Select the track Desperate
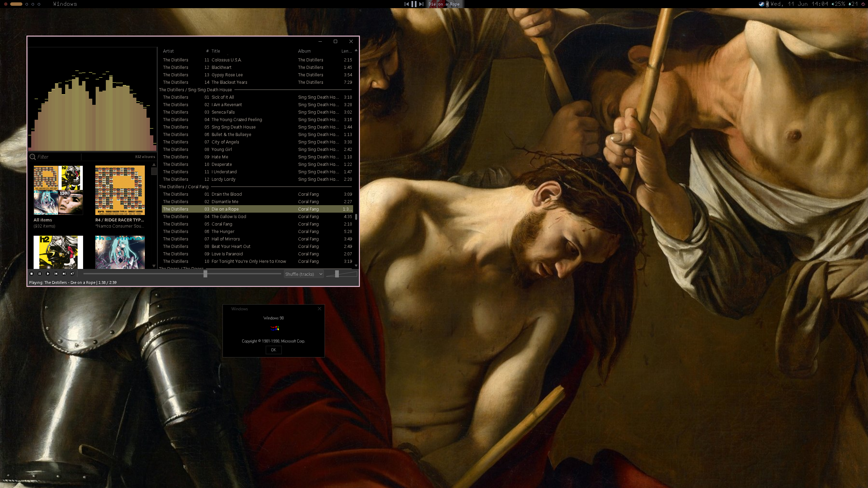This screenshot has width=868, height=488. (257, 164)
